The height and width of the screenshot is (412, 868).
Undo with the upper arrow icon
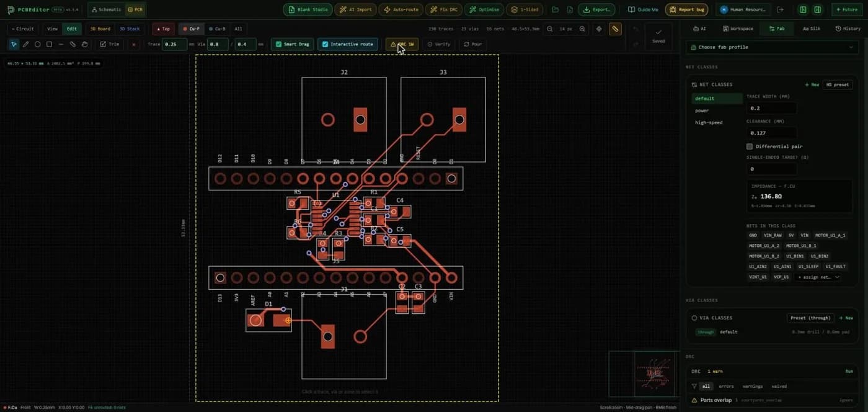click(635, 29)
